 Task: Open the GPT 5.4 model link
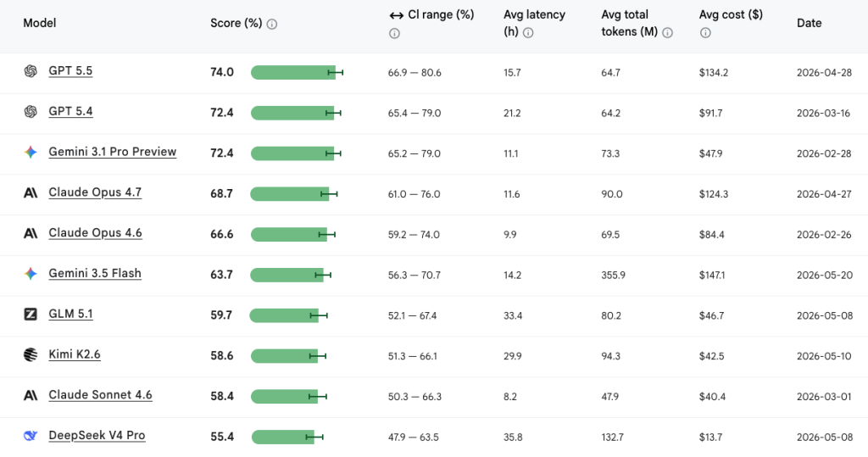coord(70,111)
